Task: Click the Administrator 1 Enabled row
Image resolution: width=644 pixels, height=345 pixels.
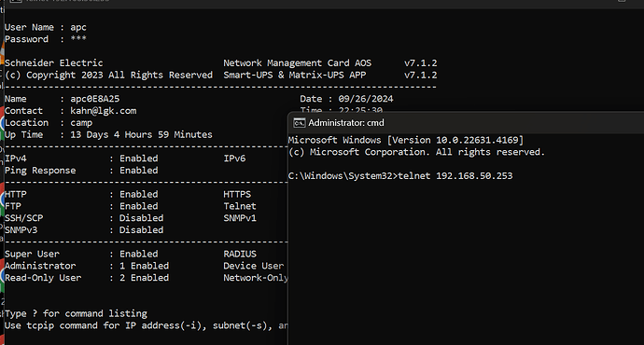Action: point(87,266)
